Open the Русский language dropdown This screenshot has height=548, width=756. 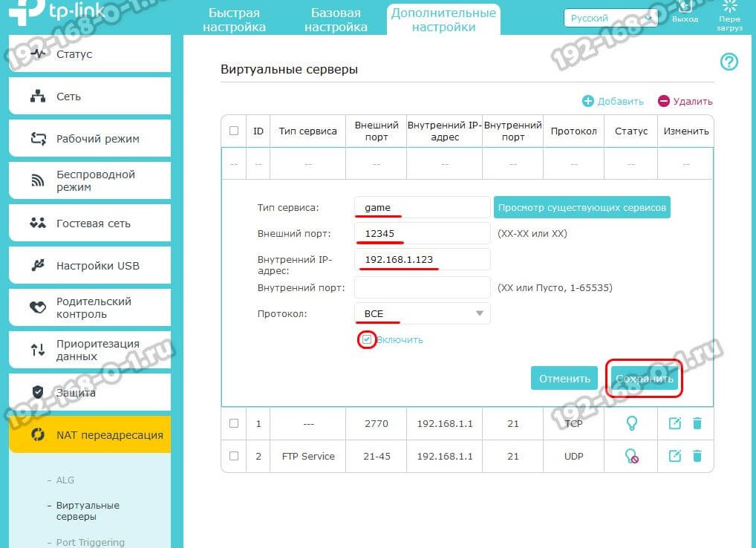coord(611,19)
